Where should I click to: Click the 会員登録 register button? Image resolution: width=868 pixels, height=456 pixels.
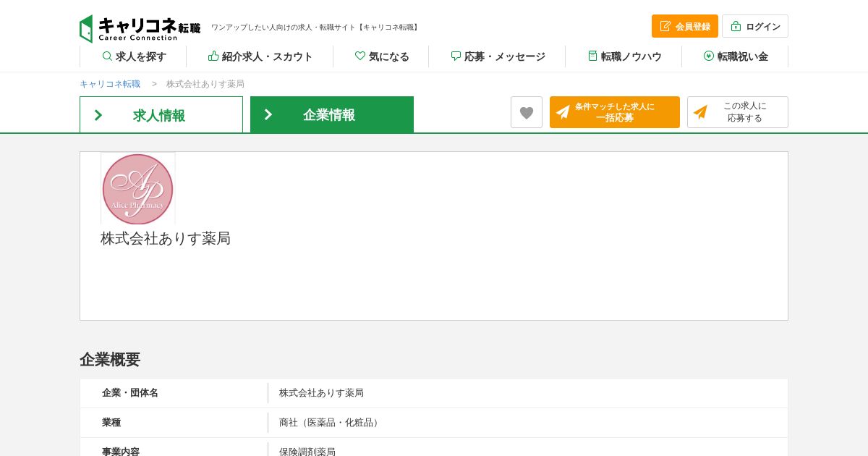tap(684, 26)
